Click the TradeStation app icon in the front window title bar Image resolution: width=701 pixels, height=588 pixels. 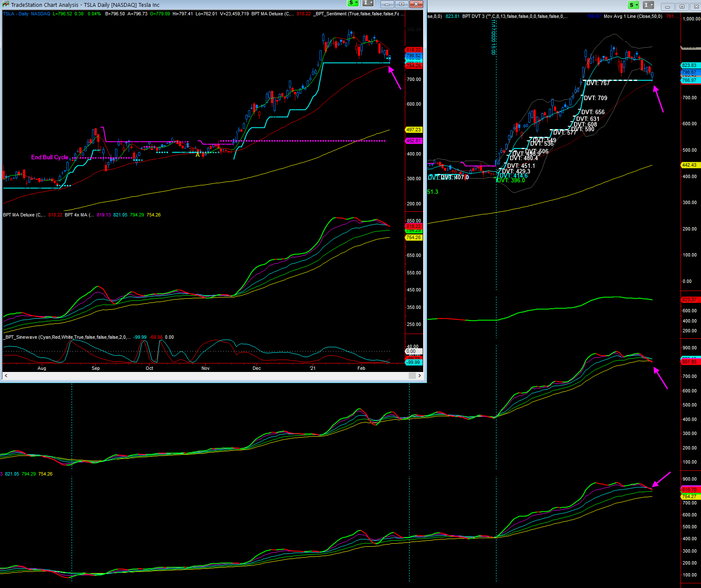pos(6,5)
